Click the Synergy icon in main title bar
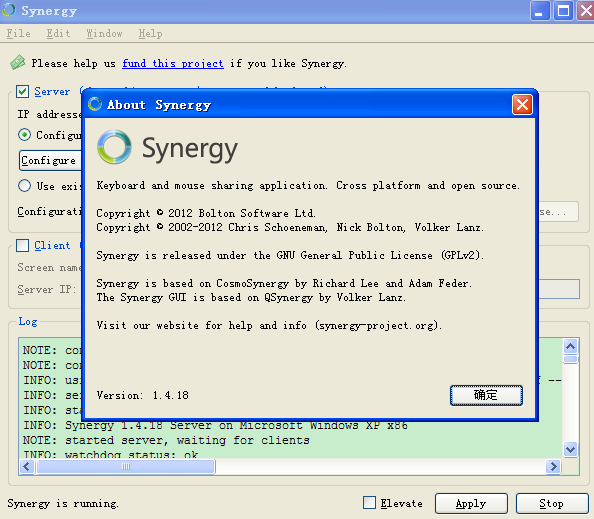The image size is (594, 519). pyautogui.click(x=8, y=10)
